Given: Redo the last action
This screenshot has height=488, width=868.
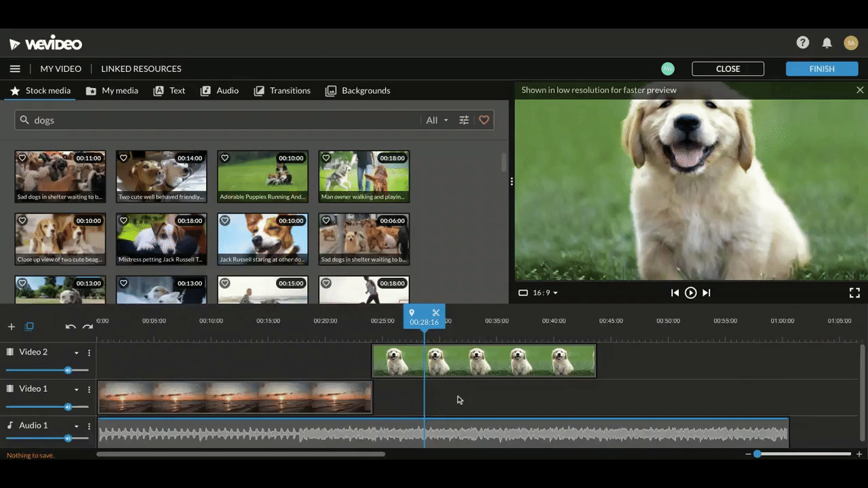Looking at the screenshot, I should point(87,327).
